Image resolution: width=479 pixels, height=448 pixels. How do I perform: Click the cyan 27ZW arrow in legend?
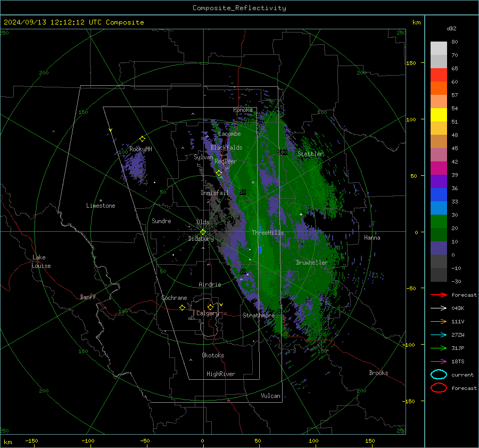439,335
